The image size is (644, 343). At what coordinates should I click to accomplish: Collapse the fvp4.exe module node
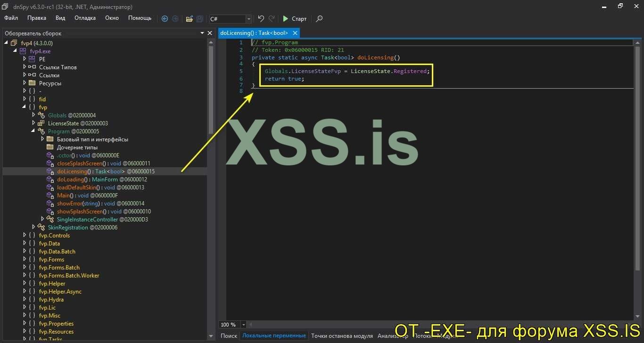[15, 51]
